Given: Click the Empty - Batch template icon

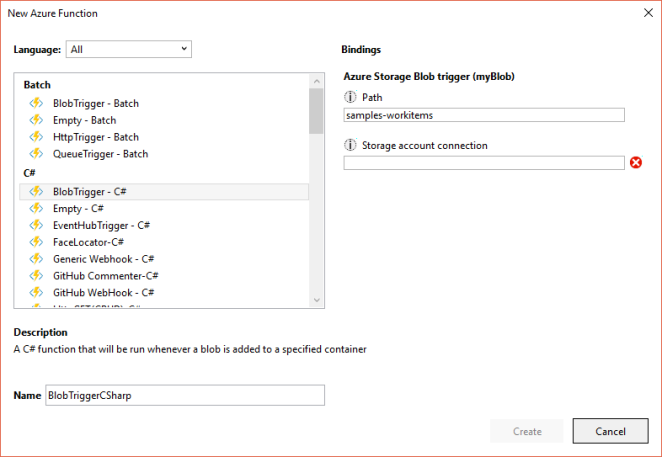Looking at the screenshot, I should 36,119.
